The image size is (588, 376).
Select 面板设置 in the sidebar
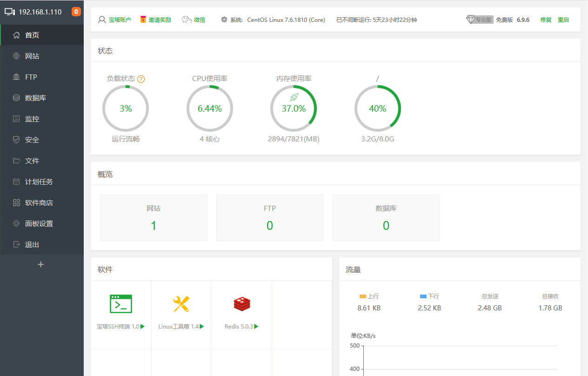click(x=39, y=223)
